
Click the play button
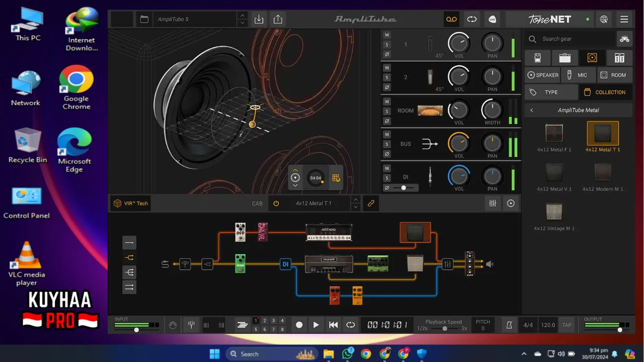[x=316, y=325]
